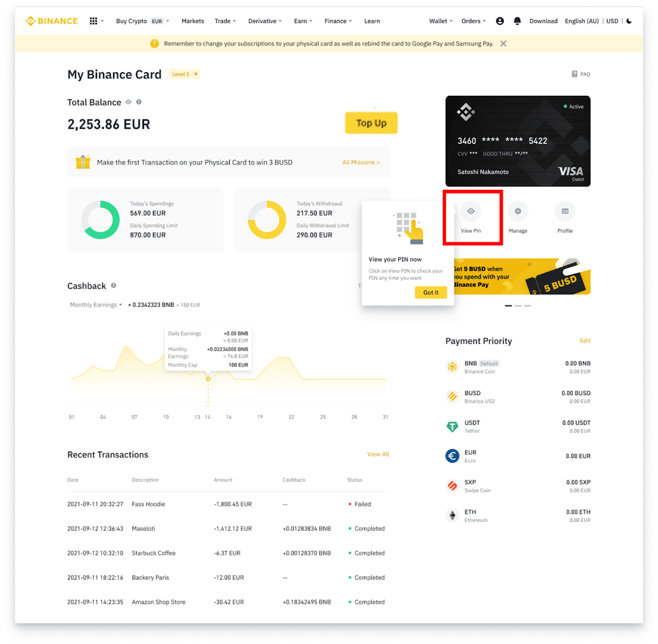The image size is (658, 644).
Task: Open the All Missions link
Action: pyautogui.click(x=361, y=163)
